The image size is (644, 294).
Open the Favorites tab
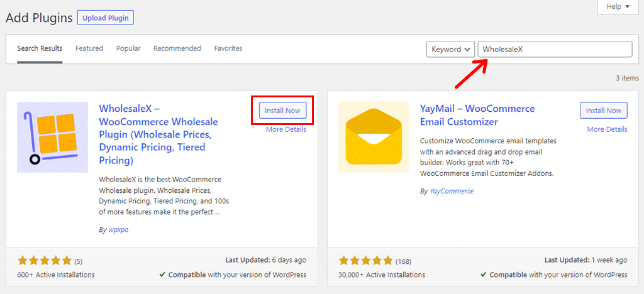(x=228, y=48)
